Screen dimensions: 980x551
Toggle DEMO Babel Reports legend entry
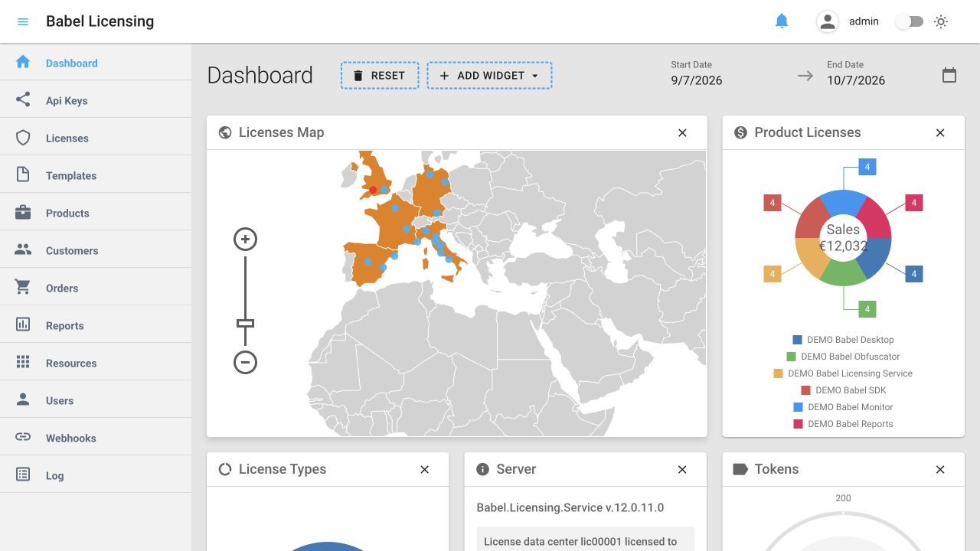click(x=844, y=424)
